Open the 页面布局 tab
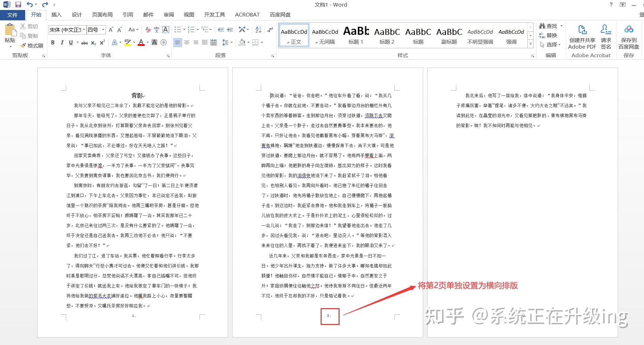This screenshot has height=345, width=644. coord(102,14)
